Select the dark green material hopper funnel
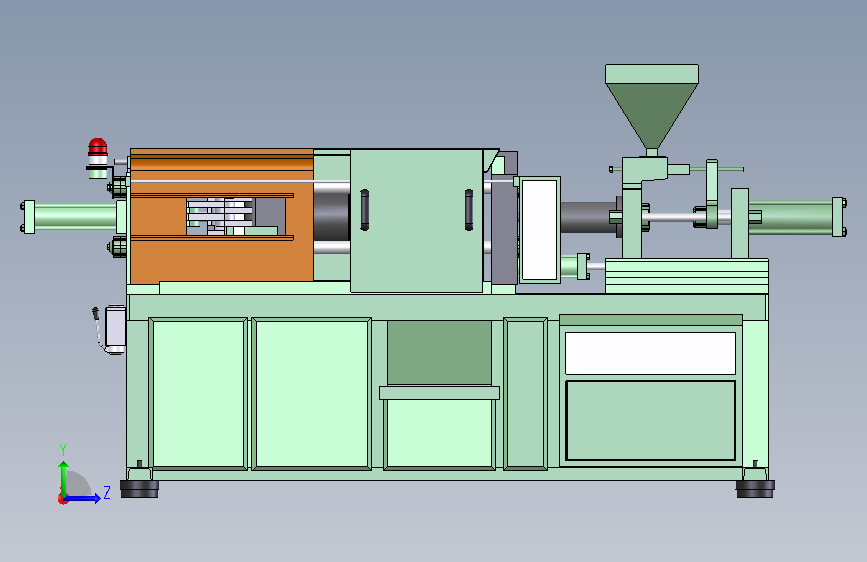Image resolution: width=867 pixels, height=562 pixels. click(x=651, y=116)
